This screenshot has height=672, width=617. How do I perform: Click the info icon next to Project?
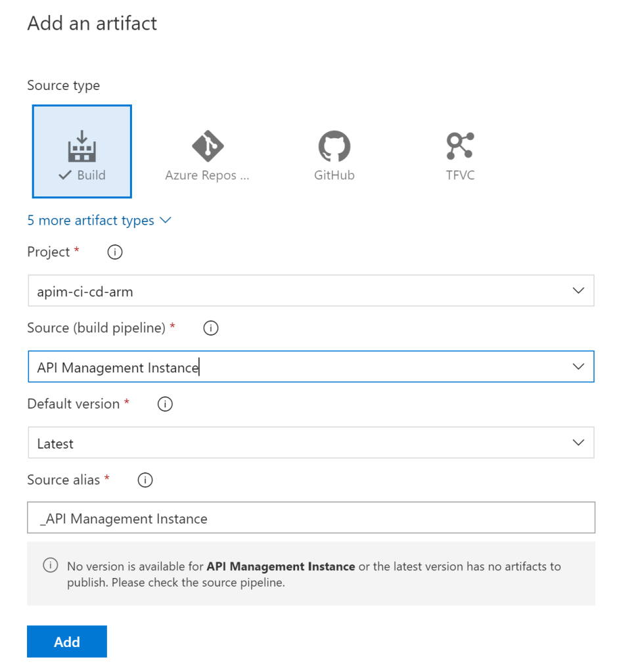click(115, 252)
